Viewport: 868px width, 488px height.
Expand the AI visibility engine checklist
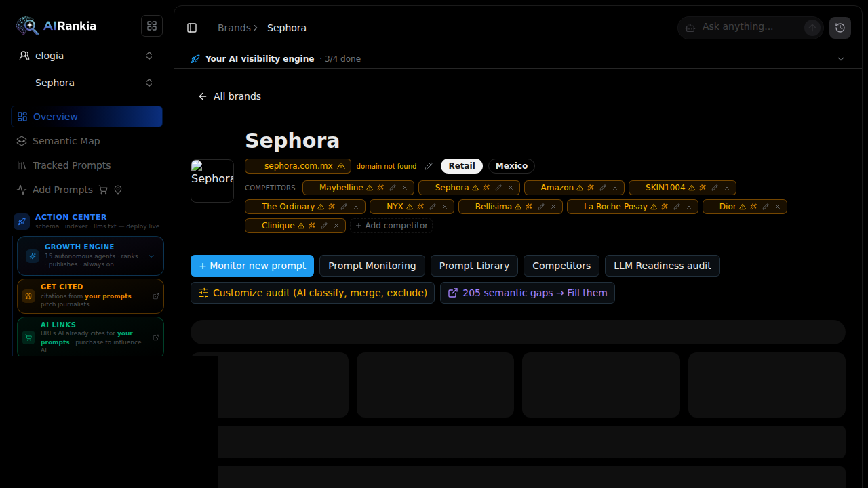[841, 59]
